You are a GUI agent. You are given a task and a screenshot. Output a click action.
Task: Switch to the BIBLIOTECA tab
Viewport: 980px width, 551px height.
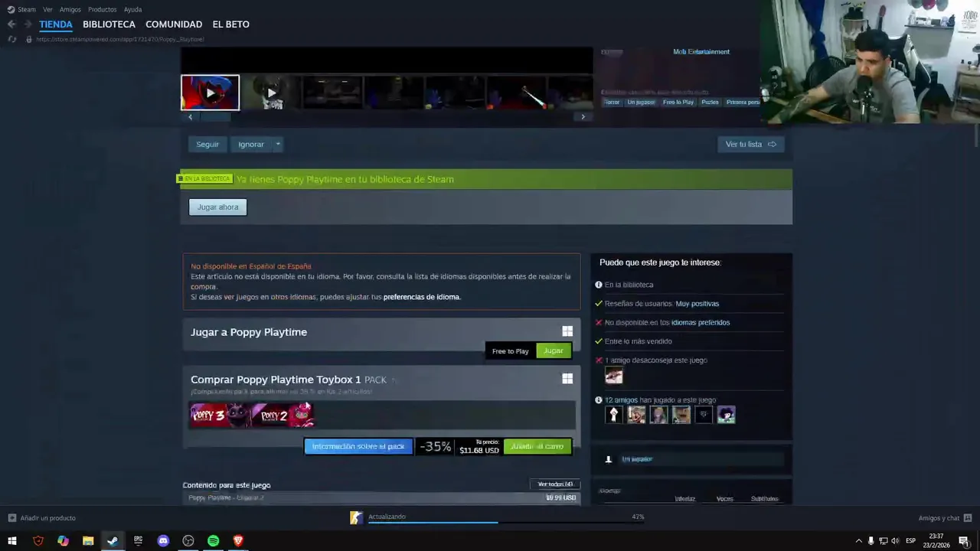click(109, 24)
